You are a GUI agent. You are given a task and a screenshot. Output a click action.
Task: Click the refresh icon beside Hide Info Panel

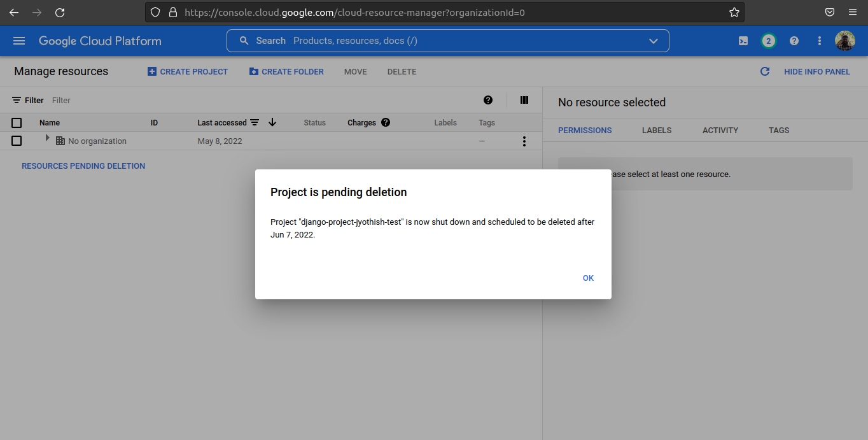pyautogui.click(x=765, y=72)
